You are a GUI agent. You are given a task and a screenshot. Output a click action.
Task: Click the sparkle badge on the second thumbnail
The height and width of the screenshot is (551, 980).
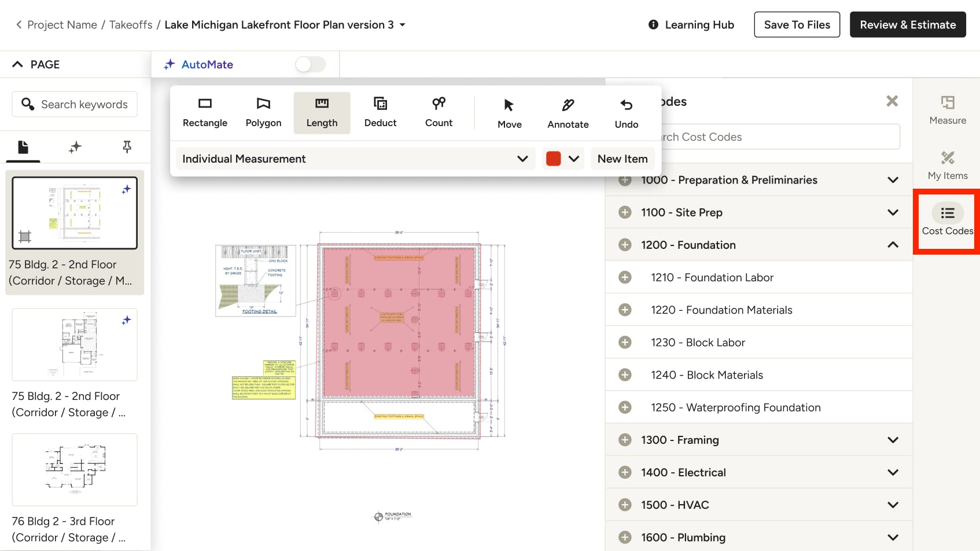(126, 320)
